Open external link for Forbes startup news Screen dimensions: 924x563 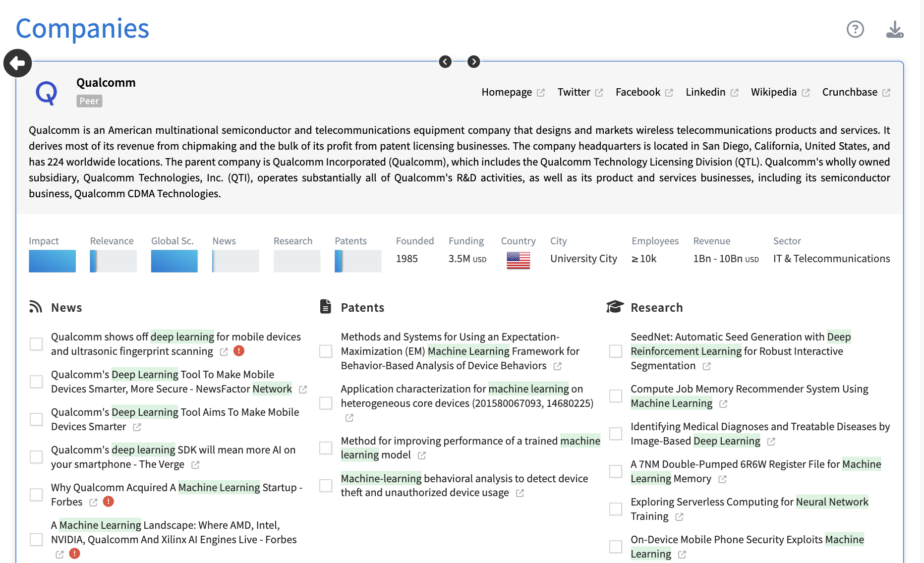(x=94, y=503)
